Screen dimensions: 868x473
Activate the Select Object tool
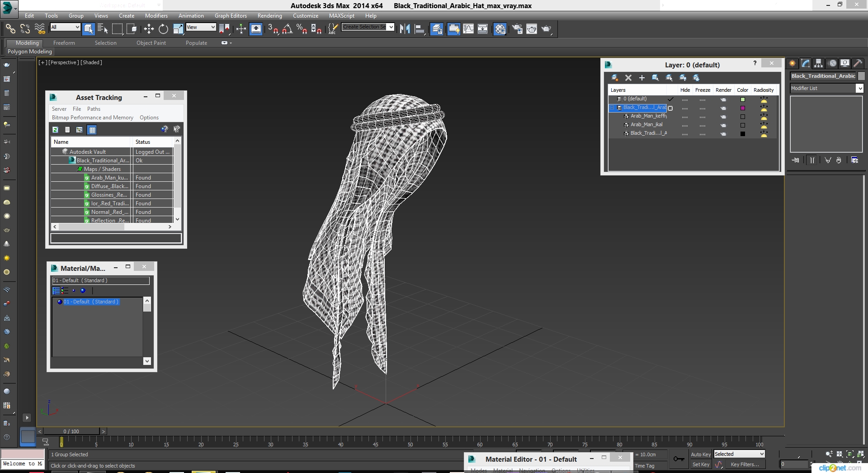89,29
